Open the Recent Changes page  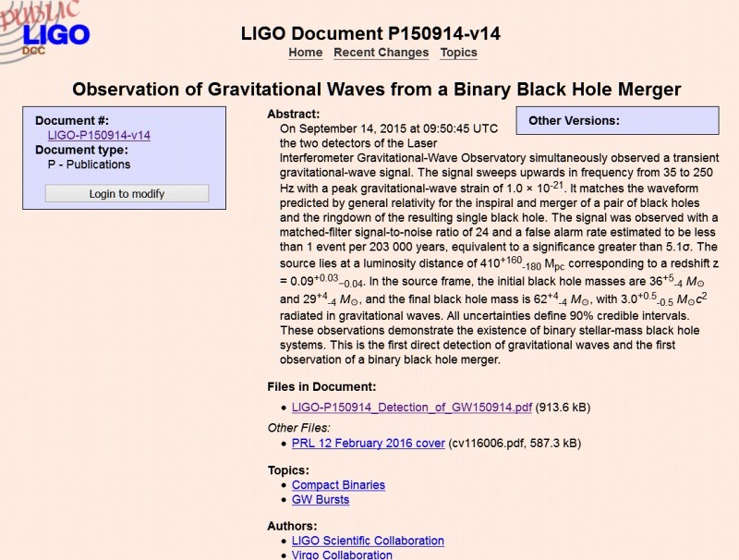coord(382,53)
